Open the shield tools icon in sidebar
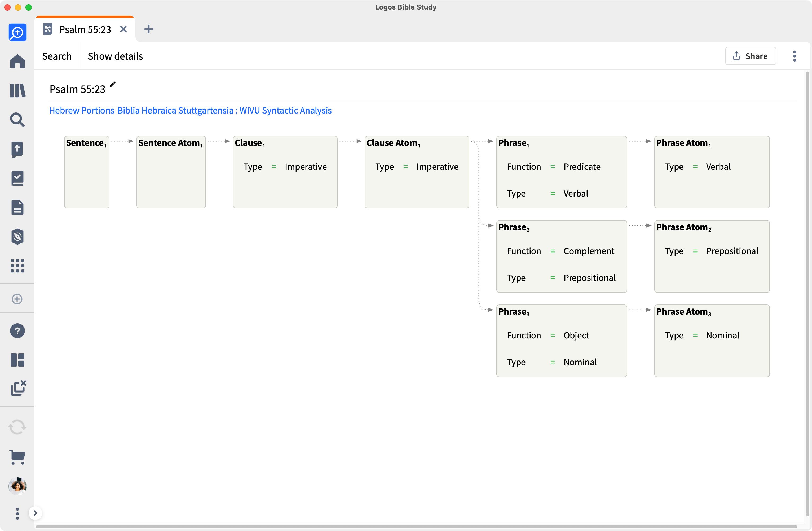The image size is (812, 531). pyautogui.click(x=17, y=237)
